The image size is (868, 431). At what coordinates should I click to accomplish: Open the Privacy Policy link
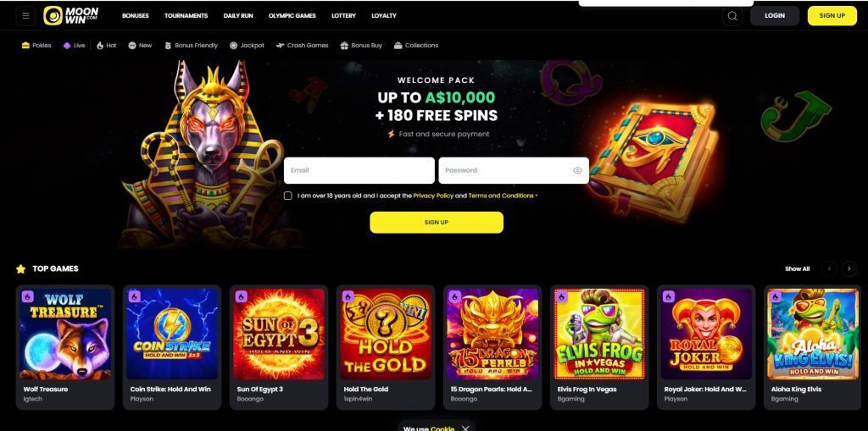433,196
